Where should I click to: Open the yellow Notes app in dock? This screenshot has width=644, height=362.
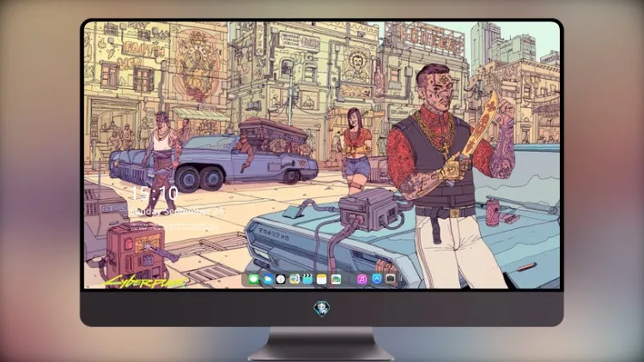pyautogui.click(x=322, y=280)
